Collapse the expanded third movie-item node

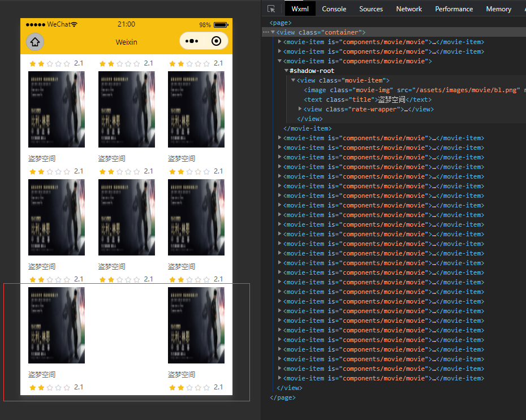[x=279, y=61]
